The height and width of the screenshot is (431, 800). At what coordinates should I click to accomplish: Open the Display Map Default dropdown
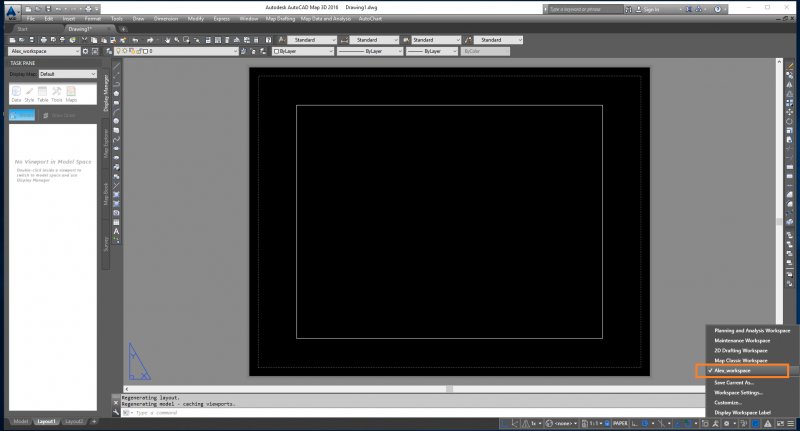pyautogui.click(x=68, y=74)
